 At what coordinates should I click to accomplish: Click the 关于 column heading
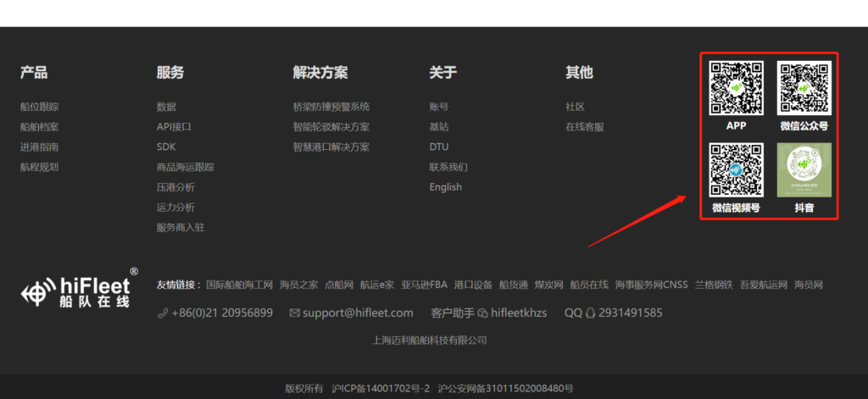pos(442,73)
